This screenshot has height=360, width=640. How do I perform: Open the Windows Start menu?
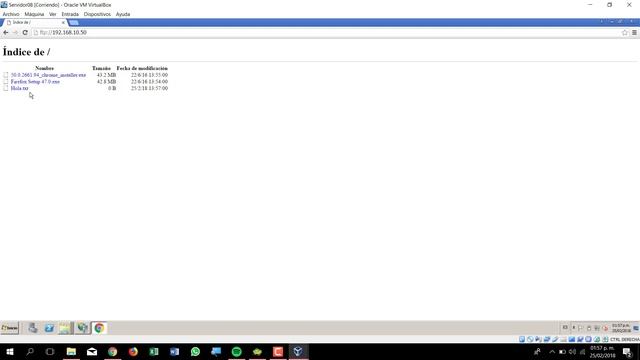click(10, 352)
